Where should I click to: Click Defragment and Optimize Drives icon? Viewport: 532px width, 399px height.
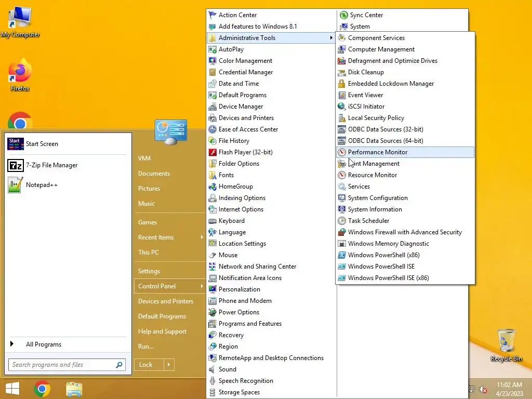[342, 61]
